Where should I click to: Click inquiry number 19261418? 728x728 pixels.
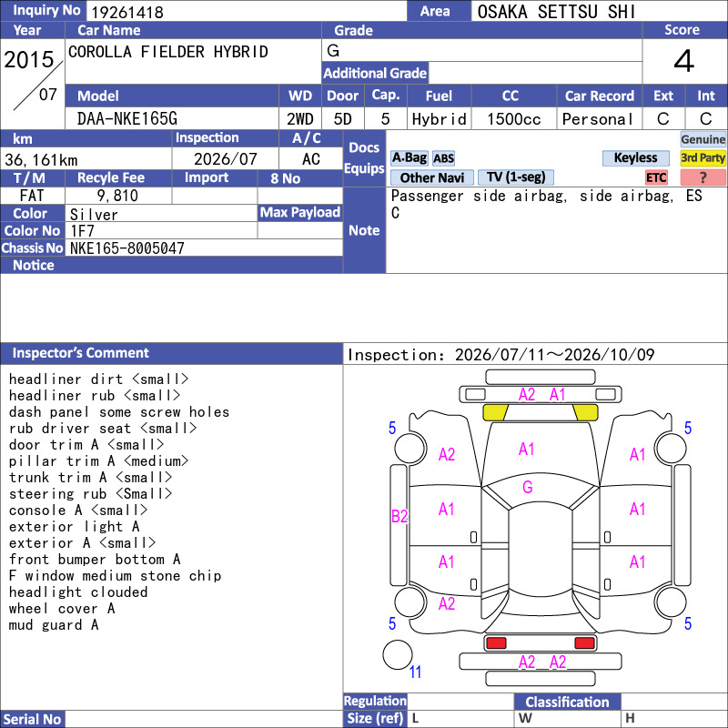click(127, 12)
